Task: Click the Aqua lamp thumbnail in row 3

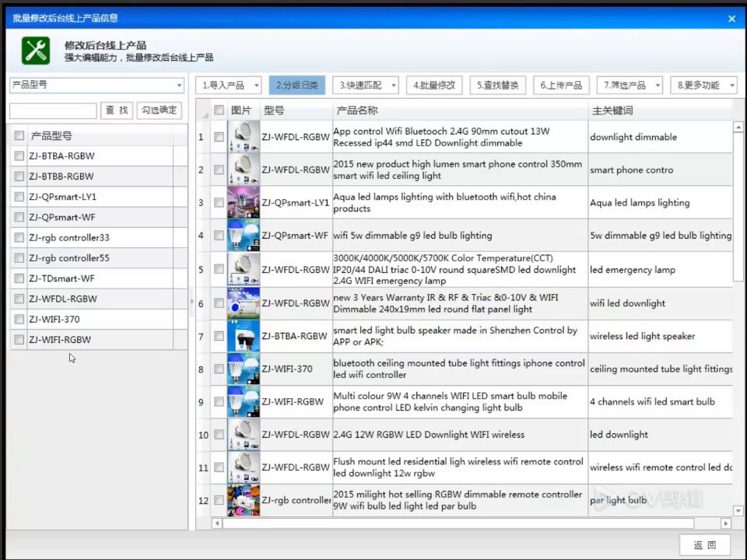Action: [244, 202]
